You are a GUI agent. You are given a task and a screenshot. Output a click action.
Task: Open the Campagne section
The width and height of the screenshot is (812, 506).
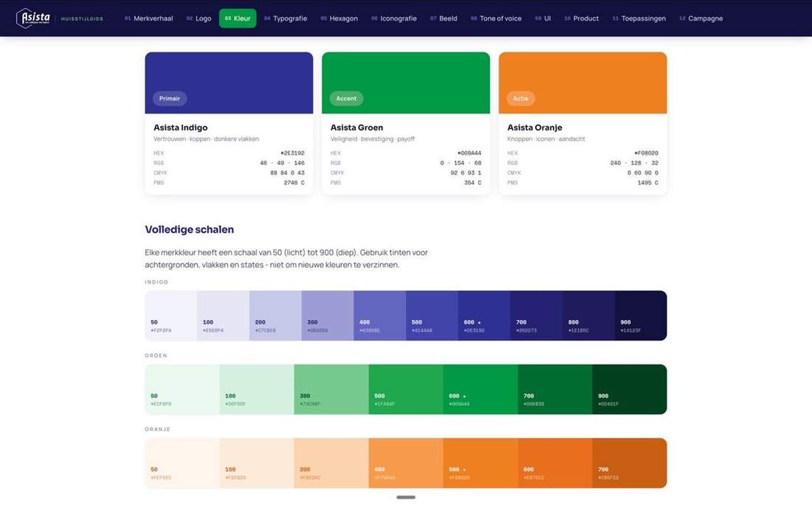[701, 18]
